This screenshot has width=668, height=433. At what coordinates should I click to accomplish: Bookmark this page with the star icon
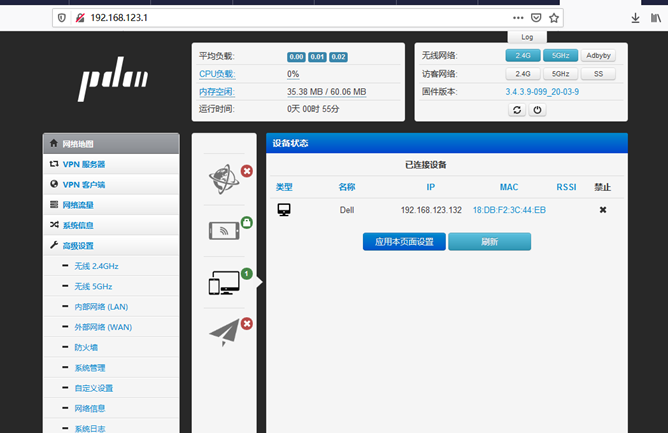pyautogui.click(x=554, y=17)
